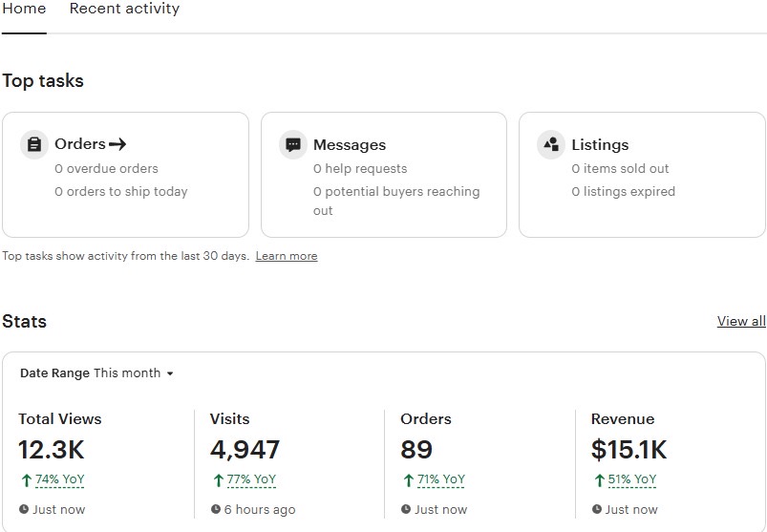767x532 pixels.
Task: Click the Stats section heading
Action: point(25,322)
